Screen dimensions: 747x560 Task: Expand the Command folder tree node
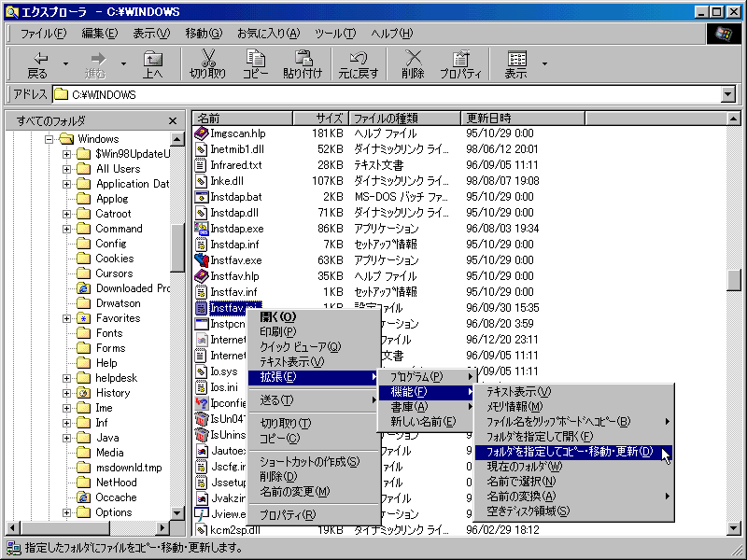67,229
